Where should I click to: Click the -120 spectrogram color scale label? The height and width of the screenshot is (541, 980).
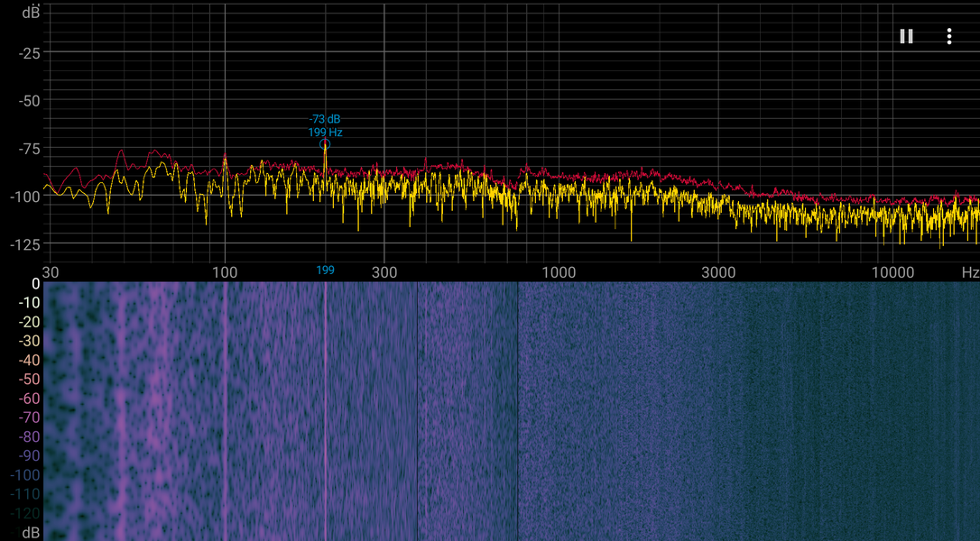[x=25, y=514]
